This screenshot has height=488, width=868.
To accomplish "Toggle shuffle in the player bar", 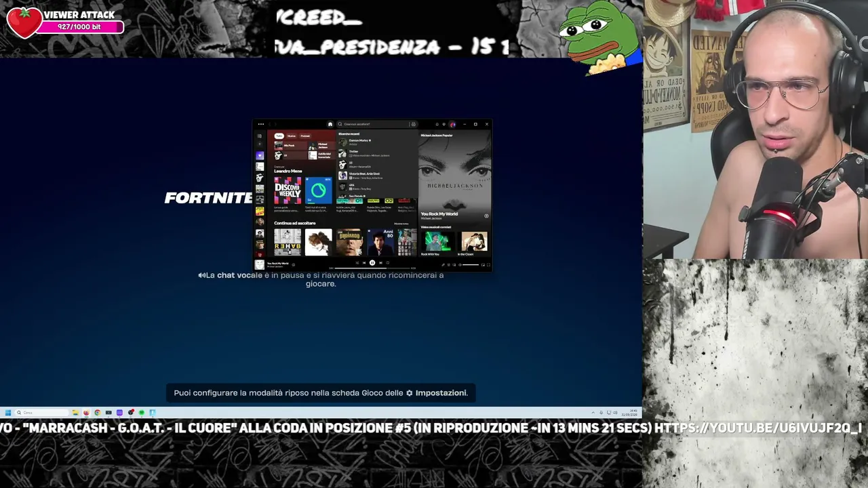I will [x=357, y=262].
